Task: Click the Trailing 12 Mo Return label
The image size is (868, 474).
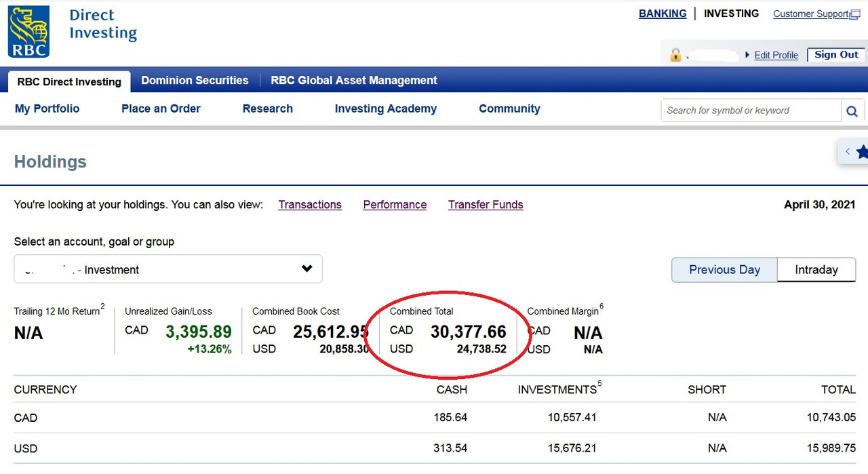Action: click(x=57, y=311)
